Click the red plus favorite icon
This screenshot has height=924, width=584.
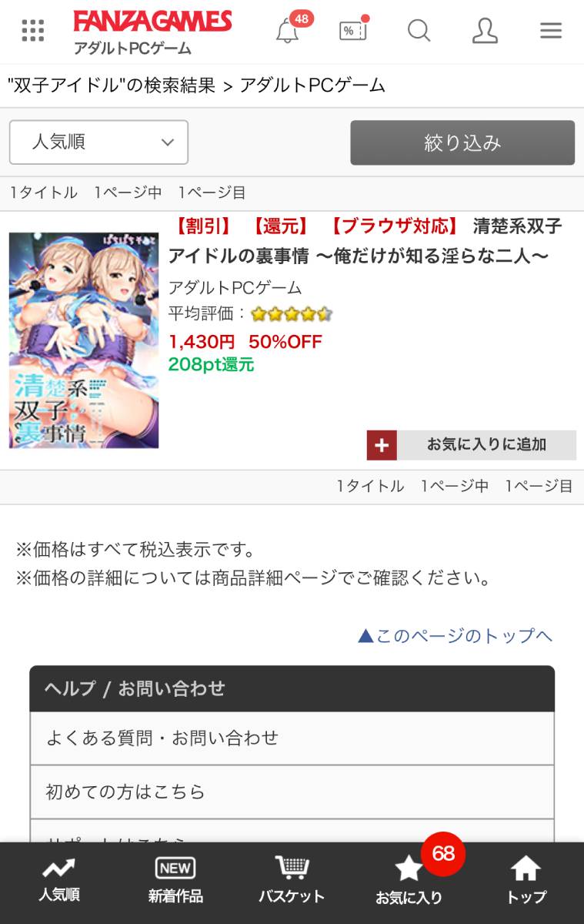point(382,445)
